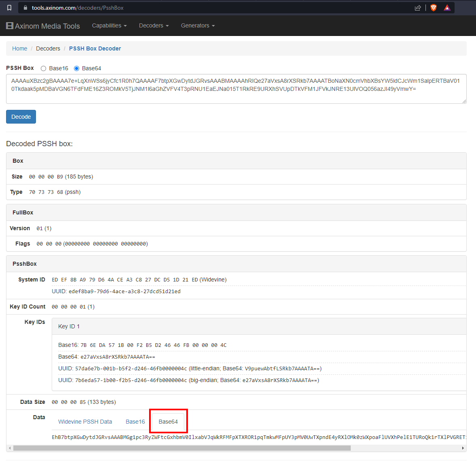476x462 pixels.
Task: Click the textarea resize handle corner
Action: coord(464,101)
